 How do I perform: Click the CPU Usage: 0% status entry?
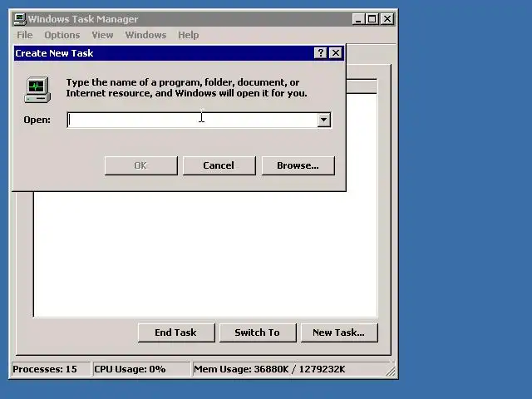point(141,369)
